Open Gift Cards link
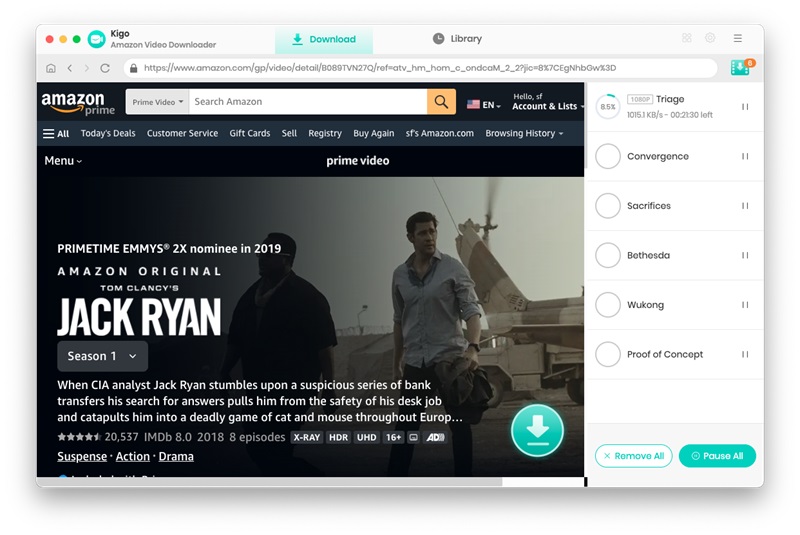This screenshot has height=535, width=800. point(249,133)
